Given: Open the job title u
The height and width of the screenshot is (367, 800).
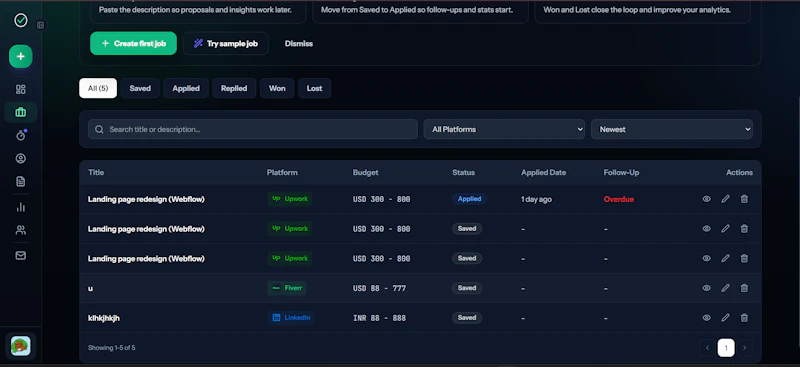Looking at the screenshot, I should tap(90, 288).
